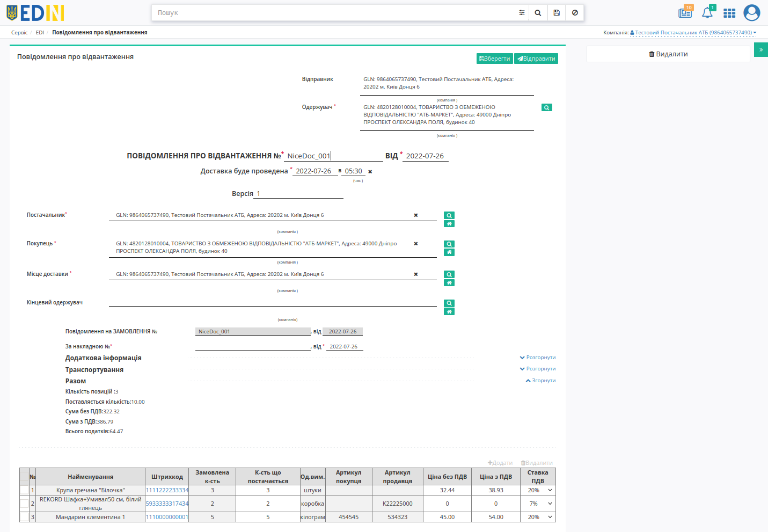Viewport: 768px width, 532px height.
Task: Go to EDI breadcrumb
Action: (40, 33)
